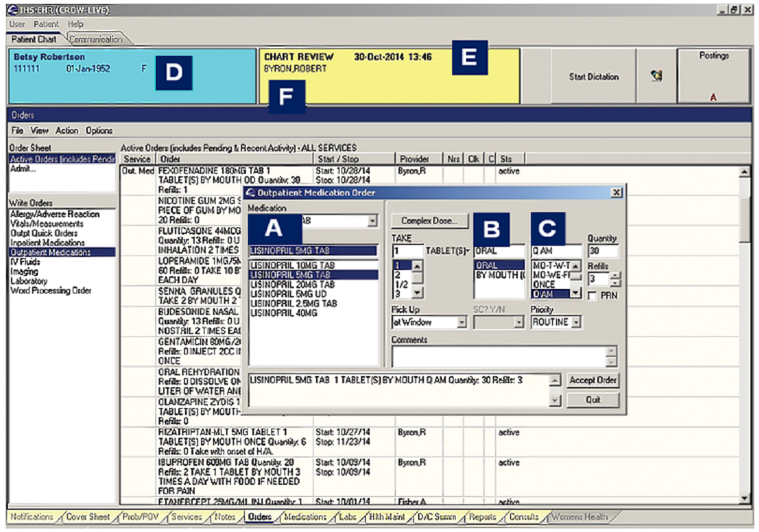Open the Notifications tab

(32, 517)
